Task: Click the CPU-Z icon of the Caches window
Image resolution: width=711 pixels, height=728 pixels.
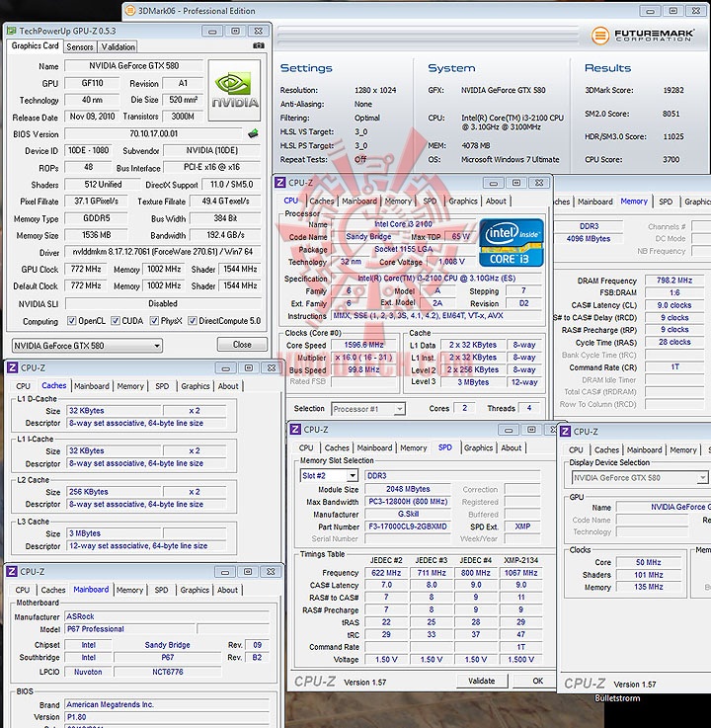Action: (12, 367)
